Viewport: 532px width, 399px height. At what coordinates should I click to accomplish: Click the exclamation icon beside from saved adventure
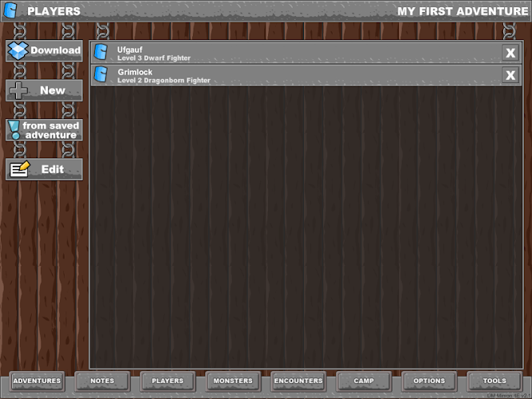tap(14, 130)
